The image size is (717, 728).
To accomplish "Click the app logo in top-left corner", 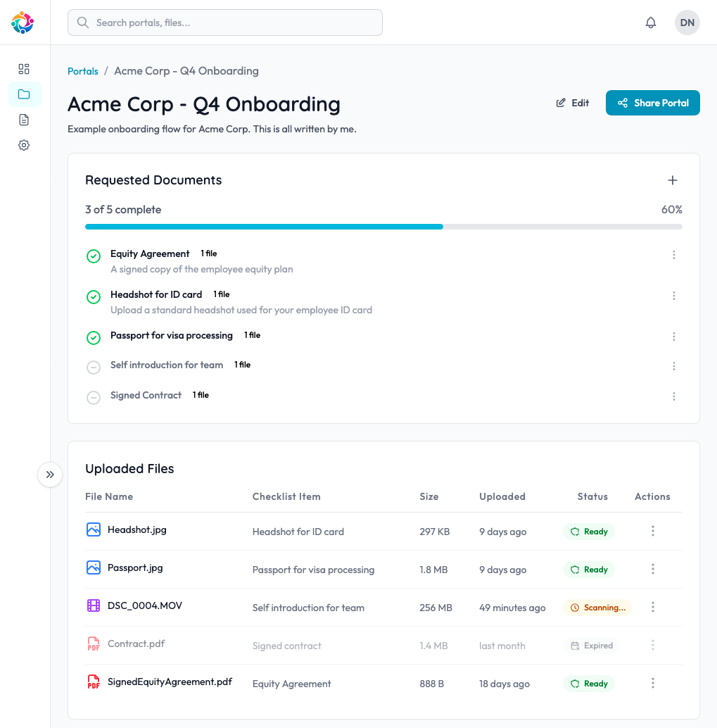I will click(x=23, y=22).
